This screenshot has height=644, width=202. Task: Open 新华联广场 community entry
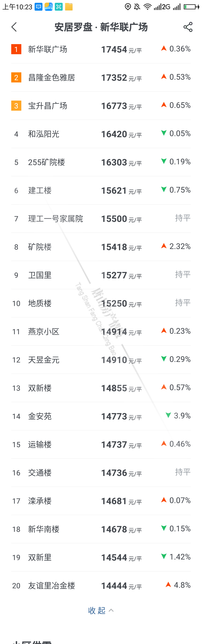click(48, 49)
